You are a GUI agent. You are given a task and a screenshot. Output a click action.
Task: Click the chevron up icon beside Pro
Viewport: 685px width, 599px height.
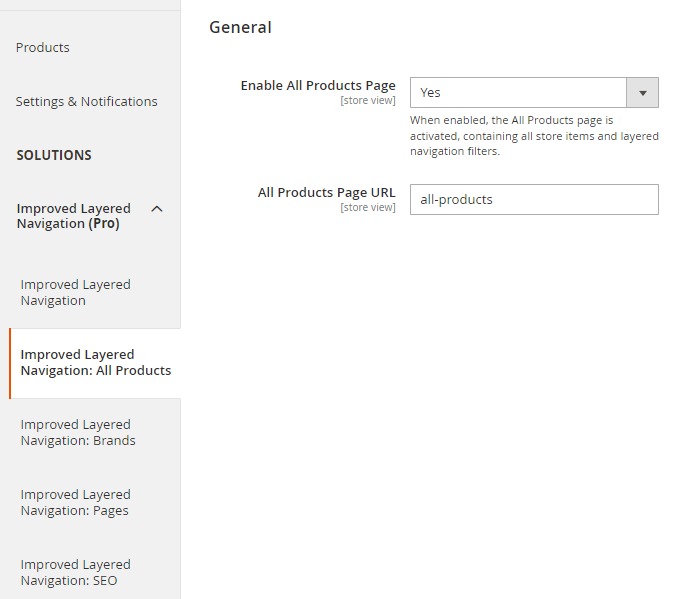coord(157,209)
